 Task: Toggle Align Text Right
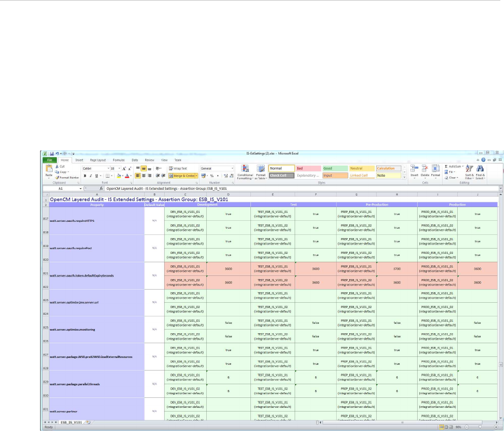149,176
